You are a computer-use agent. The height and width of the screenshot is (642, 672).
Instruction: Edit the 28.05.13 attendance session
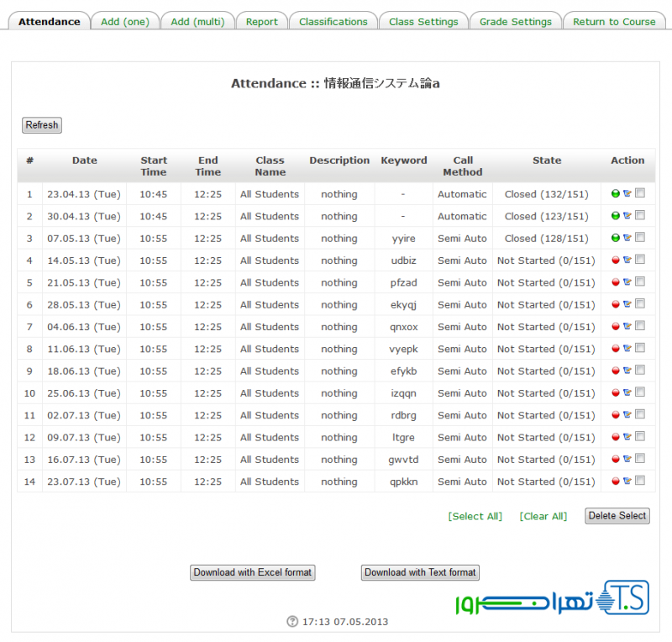[627, 304]
